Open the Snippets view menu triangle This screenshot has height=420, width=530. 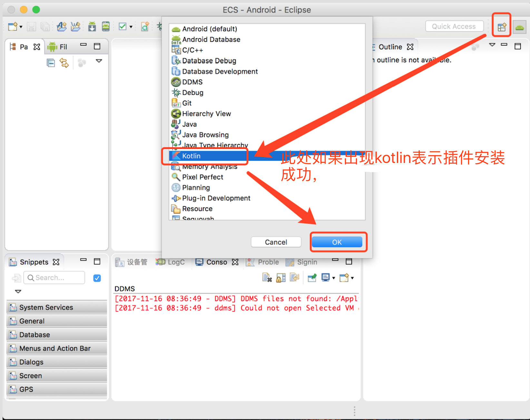coord(18,291)
